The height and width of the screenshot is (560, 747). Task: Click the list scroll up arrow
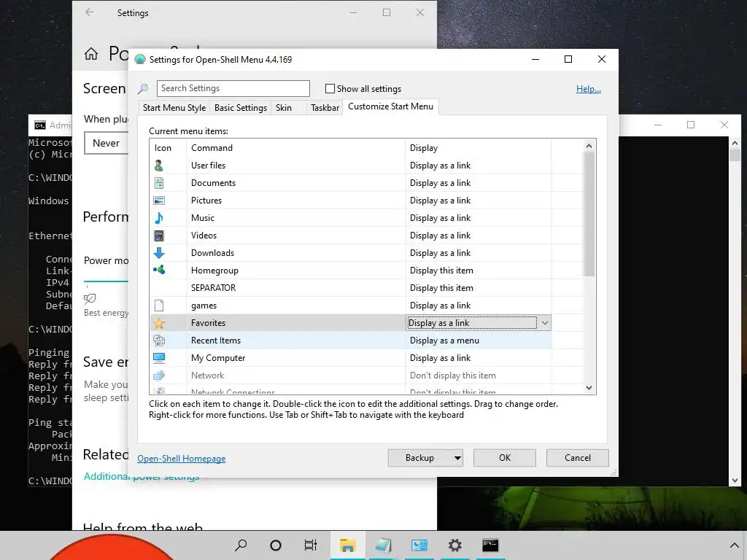click(x=589, y=146)
